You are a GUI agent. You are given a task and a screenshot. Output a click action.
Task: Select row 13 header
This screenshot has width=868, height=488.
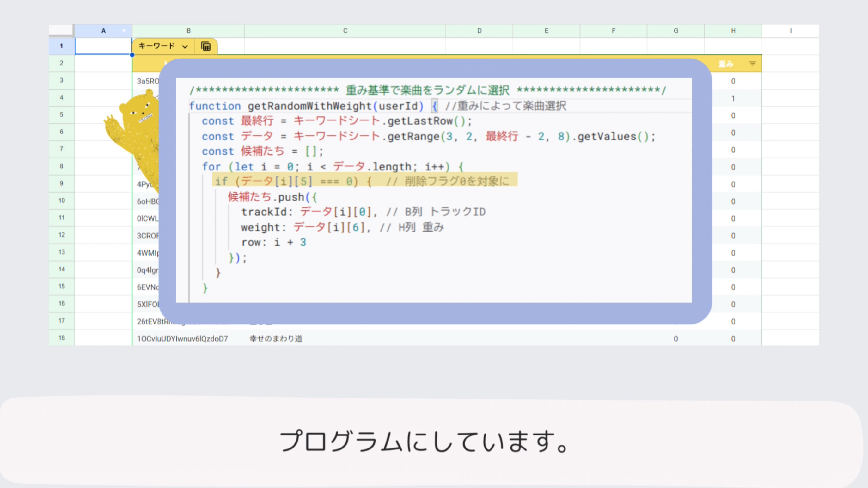[x=62, y=252]
